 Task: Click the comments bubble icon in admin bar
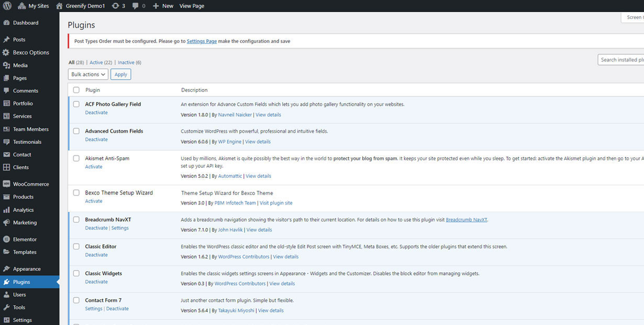(x=136, y=6)
